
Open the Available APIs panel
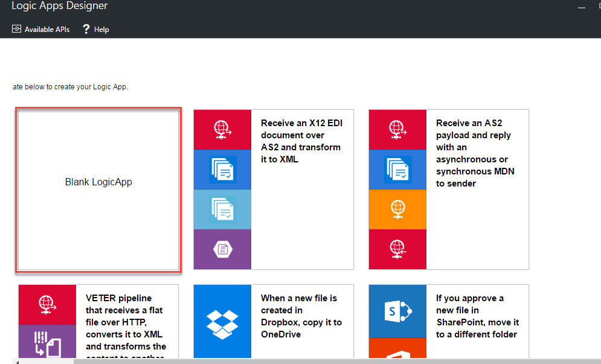pos(40,30)
